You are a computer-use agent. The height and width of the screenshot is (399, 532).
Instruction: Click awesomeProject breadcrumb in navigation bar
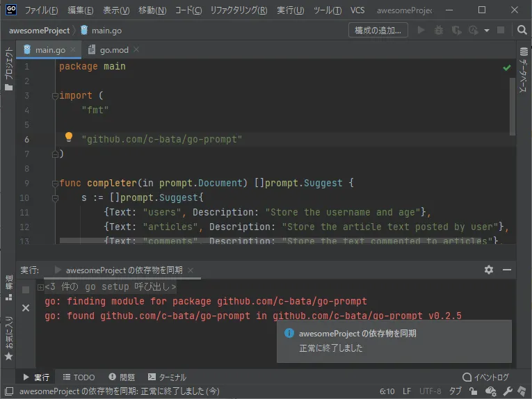[x=39, y=31]
